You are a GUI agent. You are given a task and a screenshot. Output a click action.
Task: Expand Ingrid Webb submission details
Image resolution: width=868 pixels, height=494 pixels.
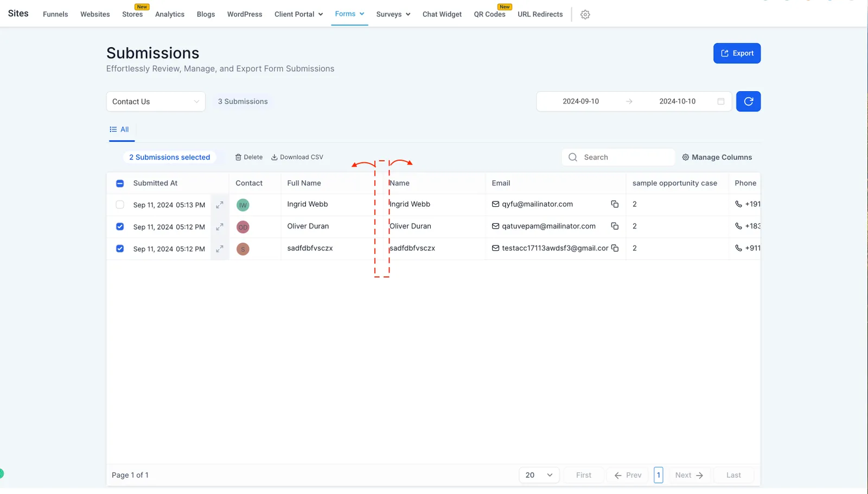pos(220,205)
